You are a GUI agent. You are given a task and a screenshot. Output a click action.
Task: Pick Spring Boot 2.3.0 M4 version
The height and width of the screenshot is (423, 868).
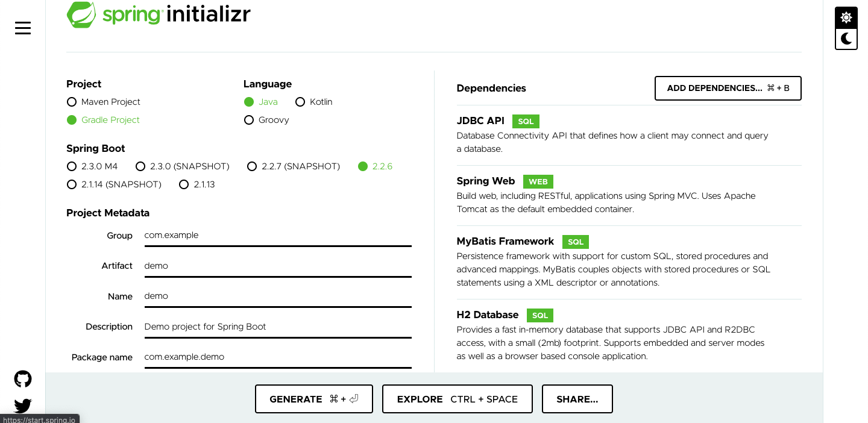point(92,166)
